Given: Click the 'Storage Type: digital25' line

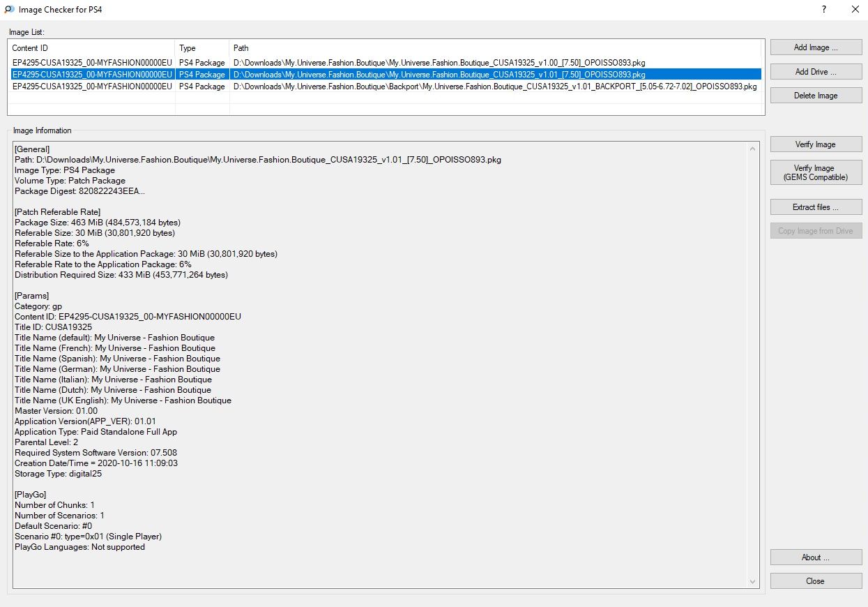Looking at the screenshot, I should pyautogui.click(x=59, y=474).
